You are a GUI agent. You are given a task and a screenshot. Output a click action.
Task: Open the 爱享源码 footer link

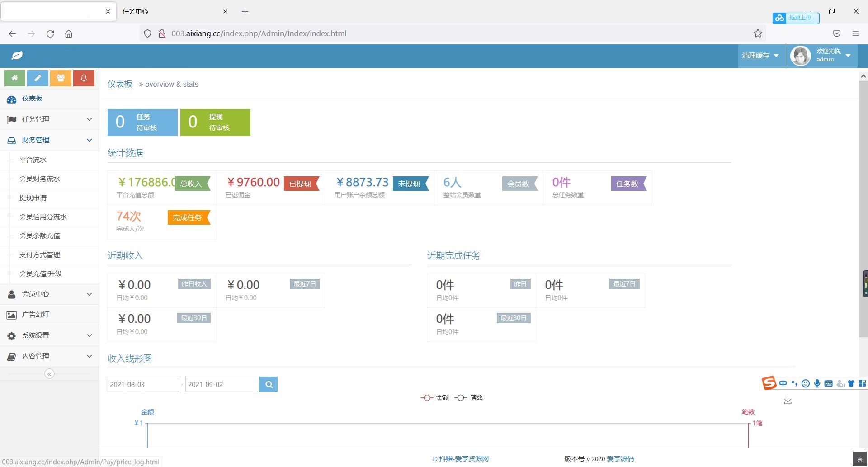620,459
